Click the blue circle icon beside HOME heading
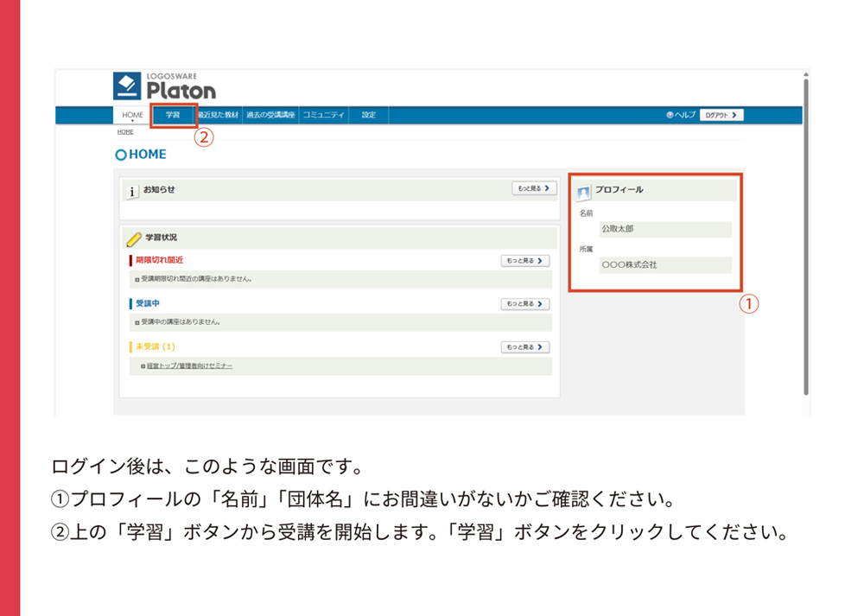This screenshot has height=616, width=864. (121, 156)
